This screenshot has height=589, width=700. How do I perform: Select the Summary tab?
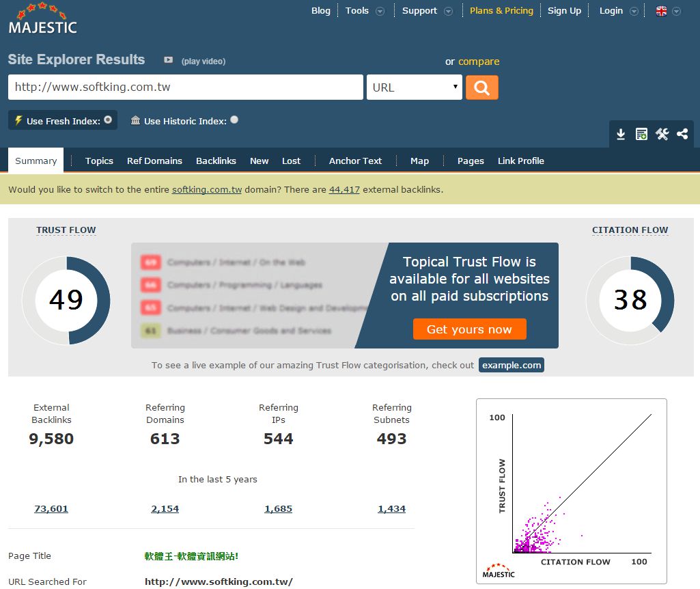(36, 161)
